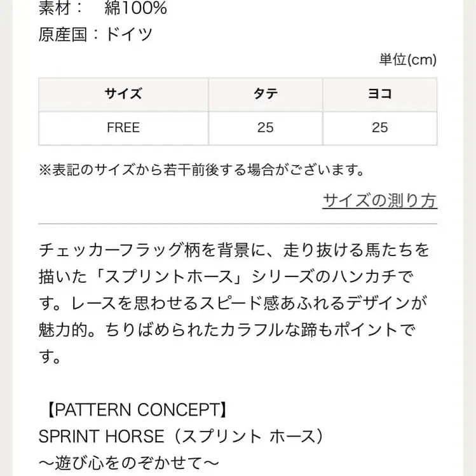Click the ※表記のサイズ note text

coord(201,170)
